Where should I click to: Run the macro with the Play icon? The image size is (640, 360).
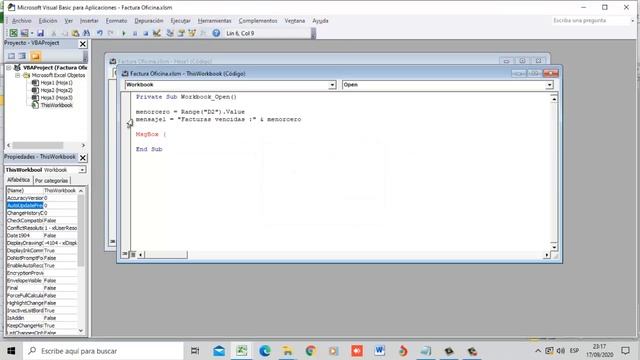pos(124,33)
